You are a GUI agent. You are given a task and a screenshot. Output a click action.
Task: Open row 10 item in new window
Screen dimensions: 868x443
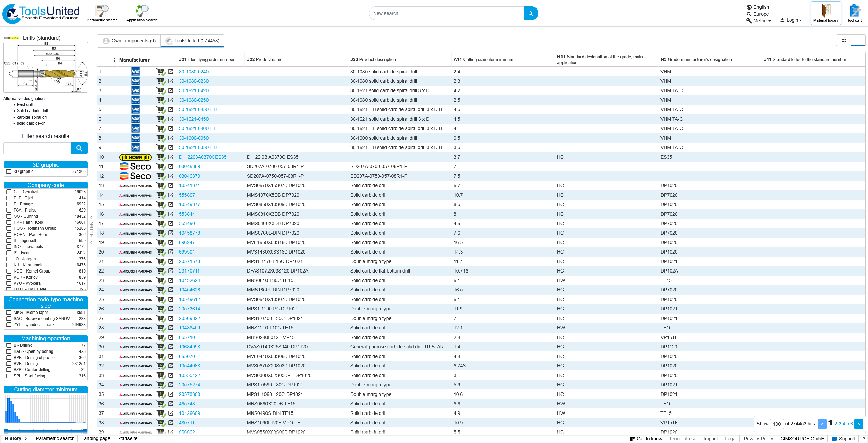(171, 157)
